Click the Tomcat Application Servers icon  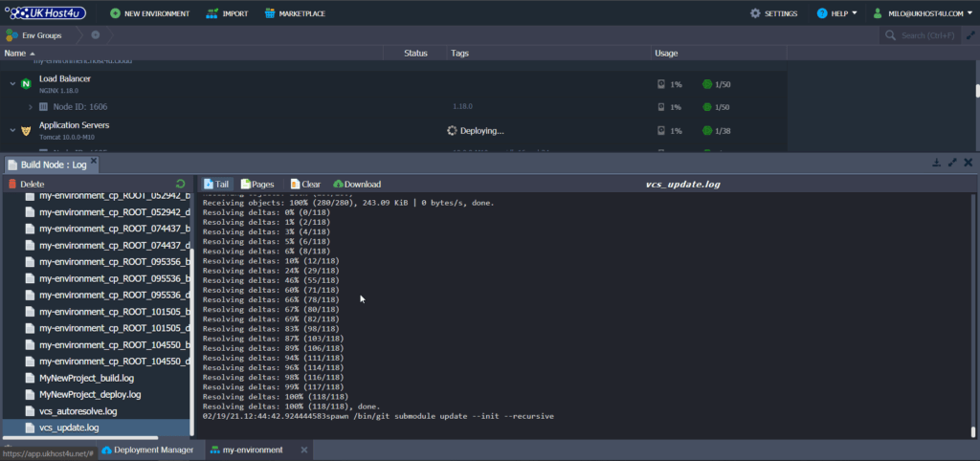click(x=26, y=131)
